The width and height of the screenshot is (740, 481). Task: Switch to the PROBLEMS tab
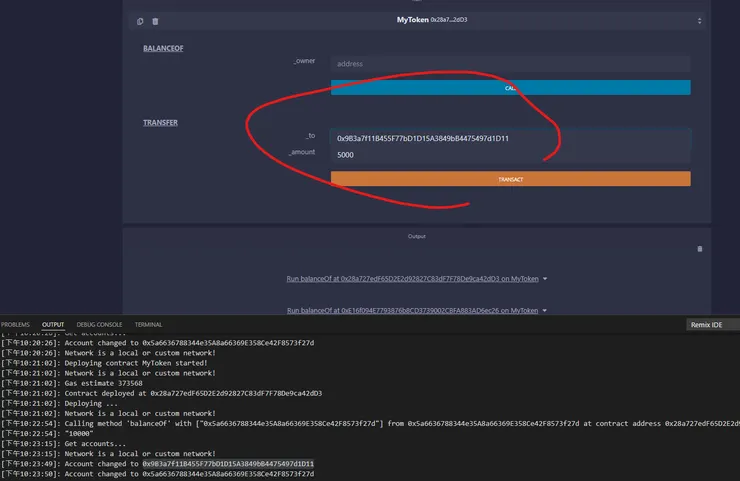click(15, 325)
